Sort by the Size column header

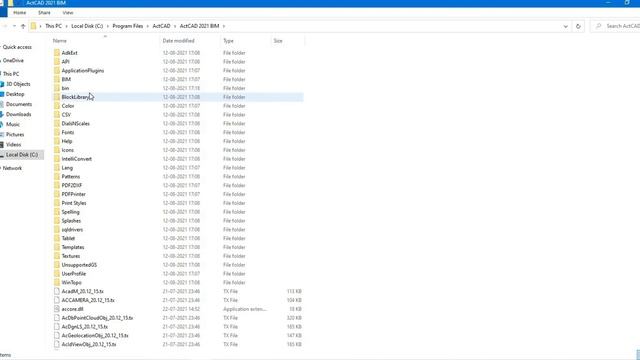click(x=278, y=41)
